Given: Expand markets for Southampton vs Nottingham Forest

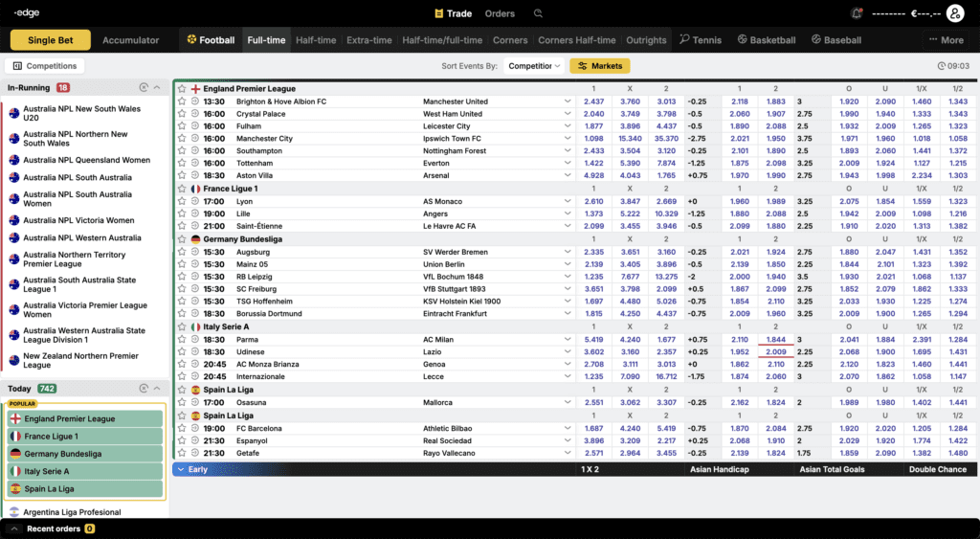Looking at the screenshot, I should click(x=568, y=150).
